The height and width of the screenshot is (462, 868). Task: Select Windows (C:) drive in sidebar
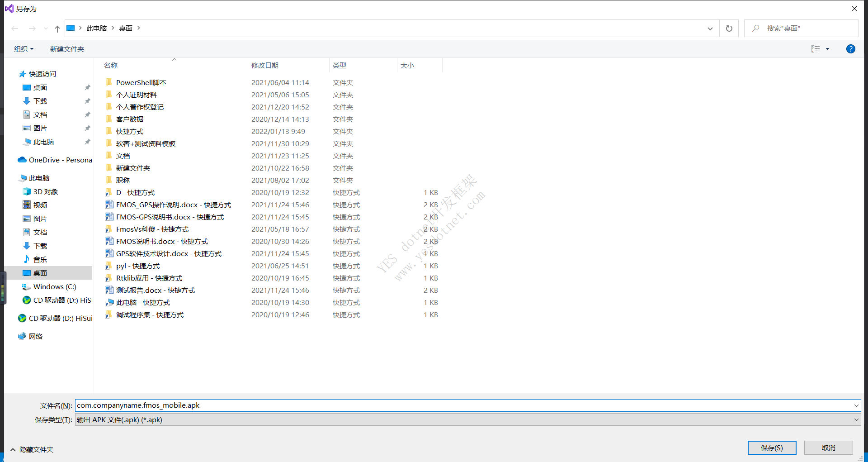[x=54, y=286]
